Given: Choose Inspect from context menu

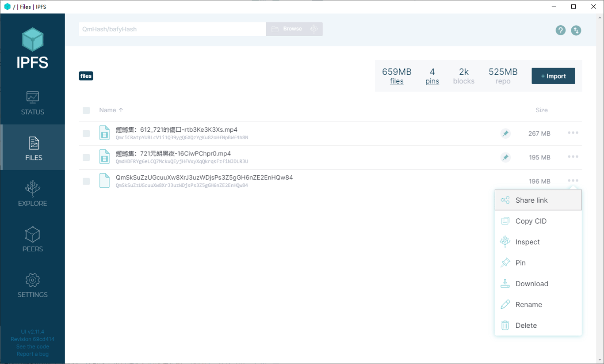Looking at the screenshot, I should pos(538,242).
